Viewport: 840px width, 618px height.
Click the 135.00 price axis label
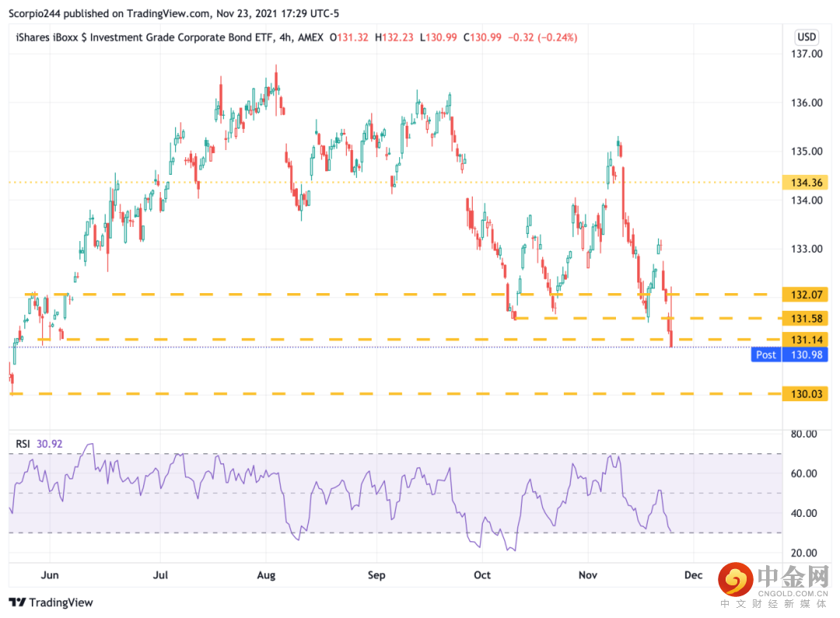807,152
